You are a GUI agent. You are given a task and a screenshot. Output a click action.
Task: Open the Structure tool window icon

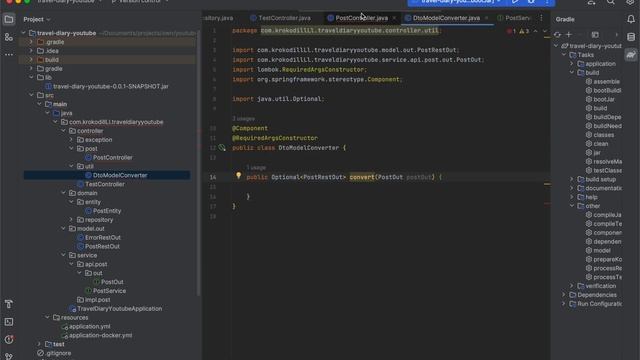coord(9,37)
